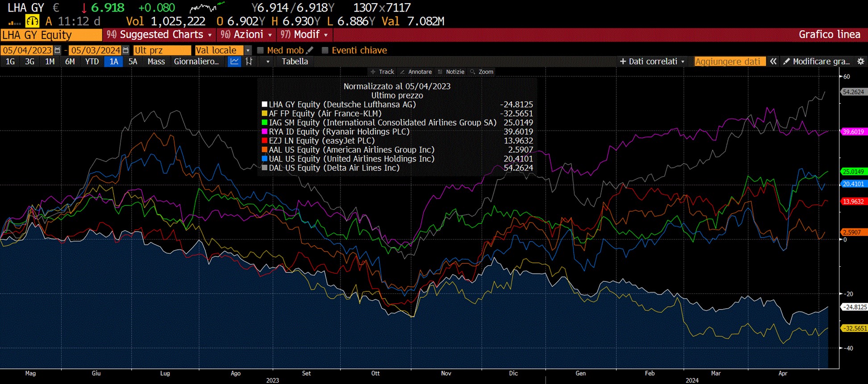Switch to Tabella table view
The image size is (868, 384).
tap(295, 62)
